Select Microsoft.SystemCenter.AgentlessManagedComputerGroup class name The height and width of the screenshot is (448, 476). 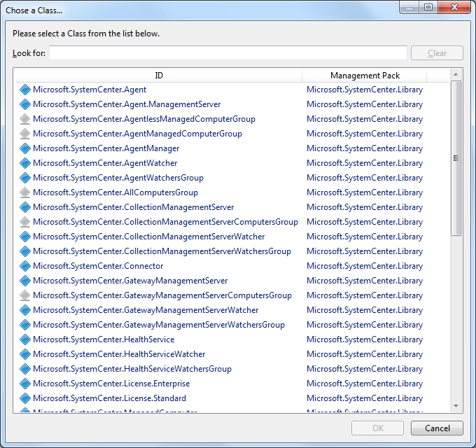(x=144, y=119)
